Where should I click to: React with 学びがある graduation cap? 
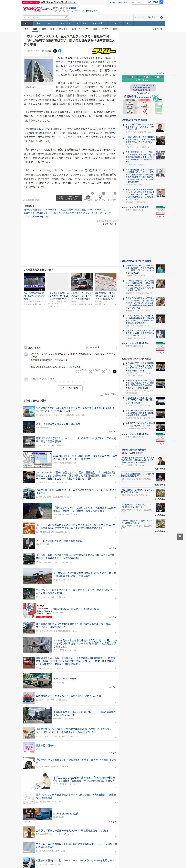(x=89, y=196)
